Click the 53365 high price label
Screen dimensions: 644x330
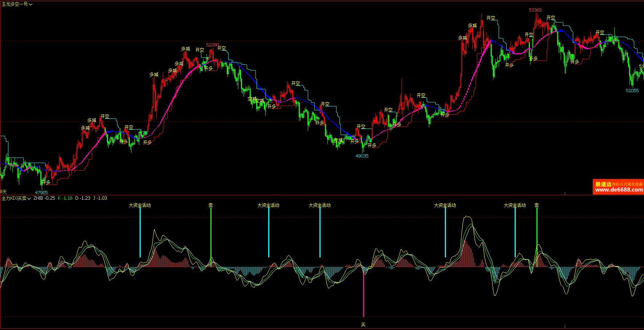coord(535,10)
